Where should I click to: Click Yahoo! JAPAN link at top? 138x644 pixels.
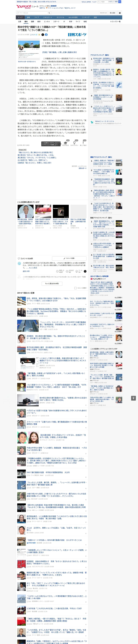[86, 2]
